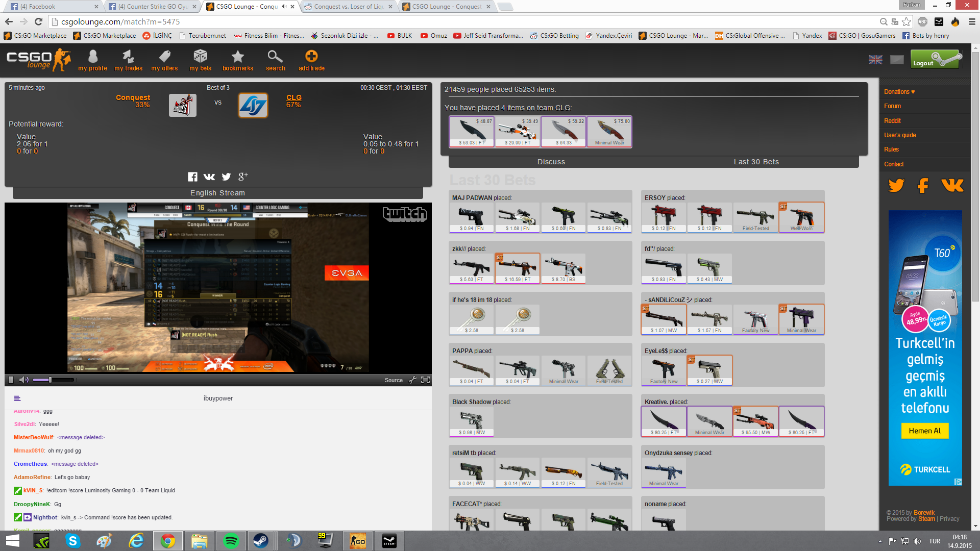Open Forum sidebar link

click(x=892, y=106)
